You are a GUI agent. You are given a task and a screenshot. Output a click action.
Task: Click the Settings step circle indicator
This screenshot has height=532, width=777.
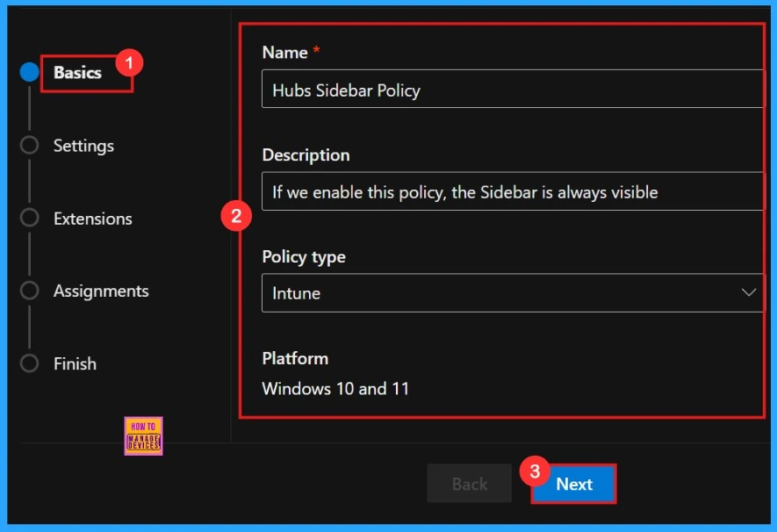click(29, 145)
